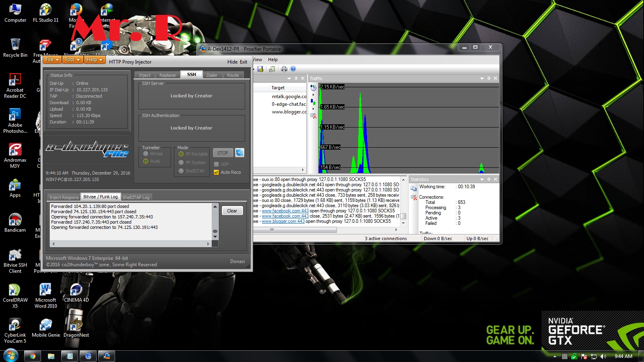644x362 pixels.
Task: Click the Proxifier log vertical scrollbar thumb
Action: [403, 216]
